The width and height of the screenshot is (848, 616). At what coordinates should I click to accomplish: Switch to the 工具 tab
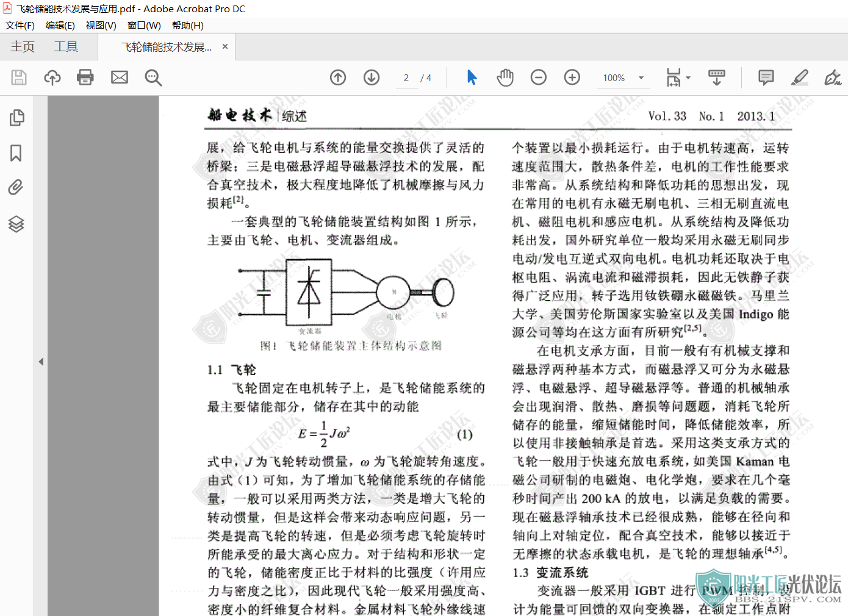(x=66, y=47)
